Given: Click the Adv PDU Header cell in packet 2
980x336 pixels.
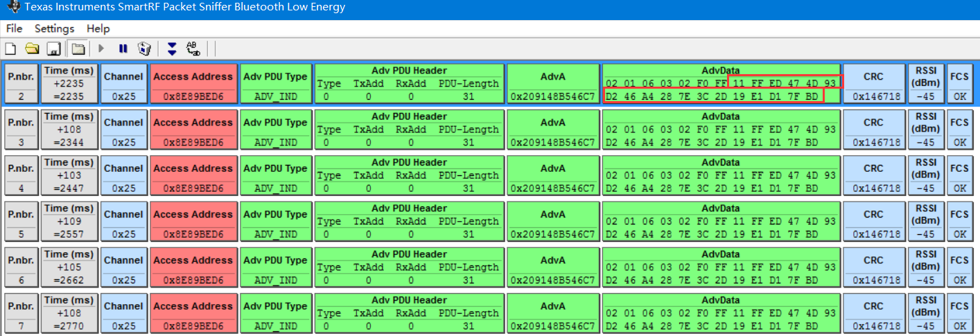Looking at the screenshot, I should click(409, 84).
